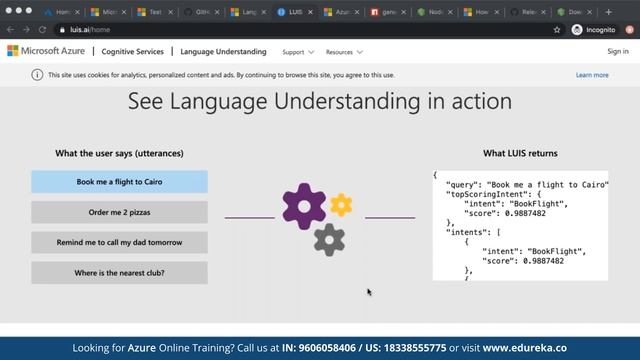
Task: Click the Incognito profile icon
Action: click(x=577, y=30)
